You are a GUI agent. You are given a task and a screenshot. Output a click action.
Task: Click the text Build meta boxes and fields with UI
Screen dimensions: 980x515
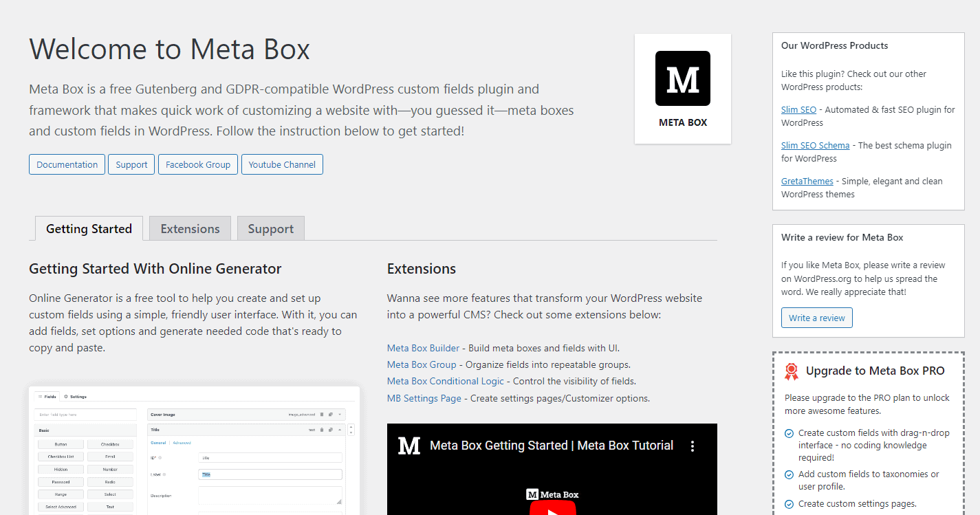pos(544,348)
